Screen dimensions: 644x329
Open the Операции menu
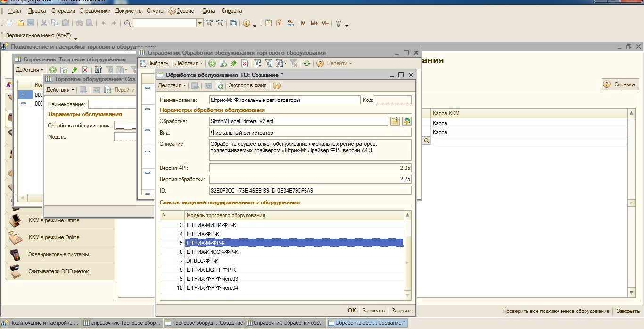click(64, 10)
